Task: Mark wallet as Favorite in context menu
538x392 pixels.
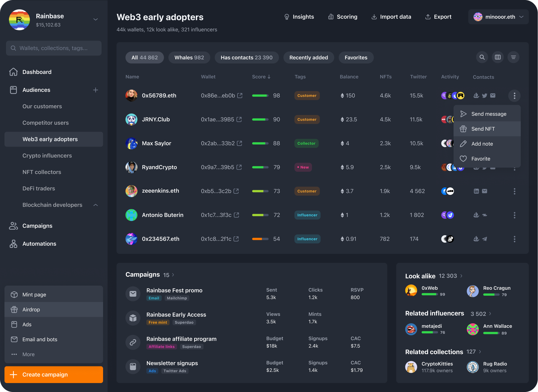Action: tap(480, 159)
